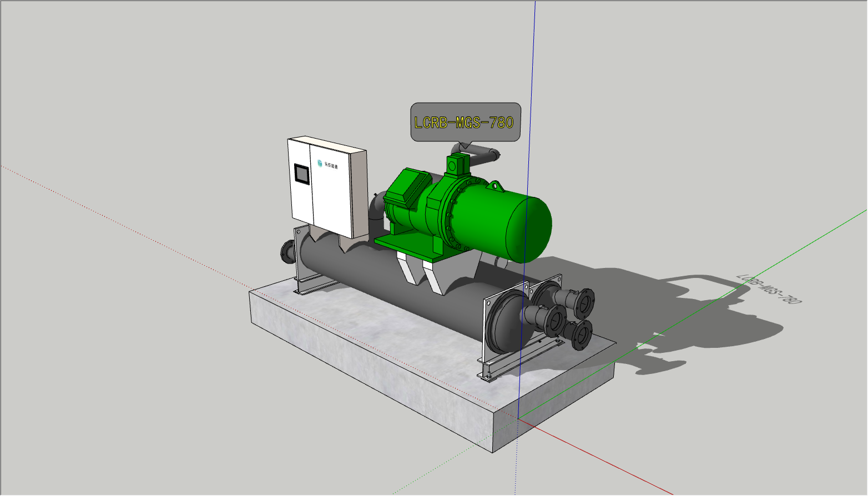Click the pipe flange on the left end
The width and height of the screenshot is (868, 496).
[x=287, y=252]
